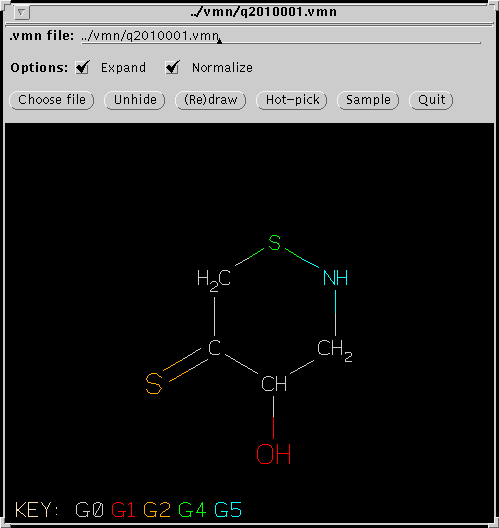Viewport: 499px width, 528px height.
Task: Pick the red OH group
Action: [273, 454]
